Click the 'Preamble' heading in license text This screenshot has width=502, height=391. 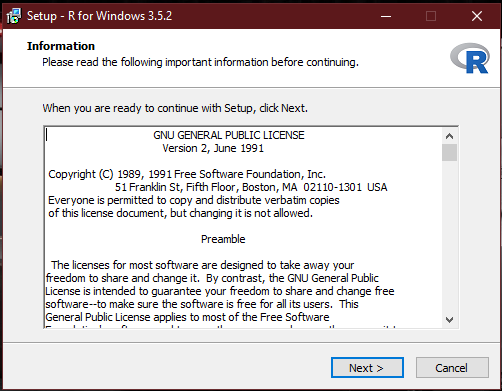point(223,239)
